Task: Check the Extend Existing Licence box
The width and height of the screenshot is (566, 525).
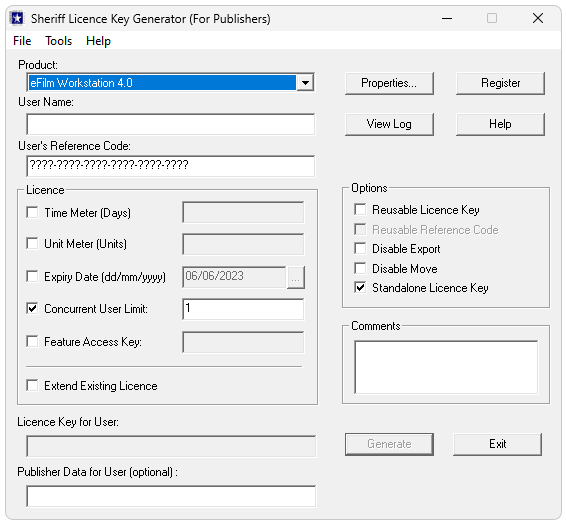Action: point(32,386)
